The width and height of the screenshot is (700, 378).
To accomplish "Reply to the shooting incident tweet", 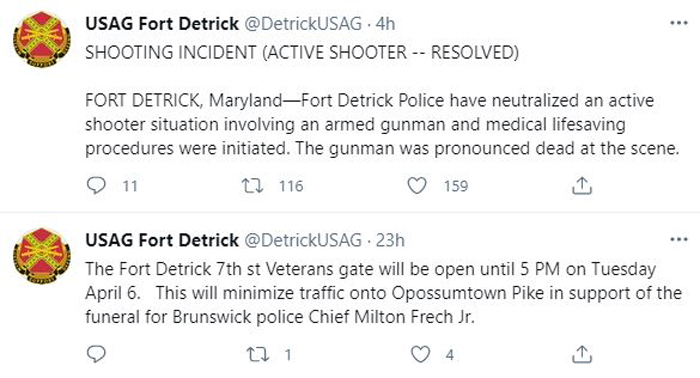I will click(96, 185).
